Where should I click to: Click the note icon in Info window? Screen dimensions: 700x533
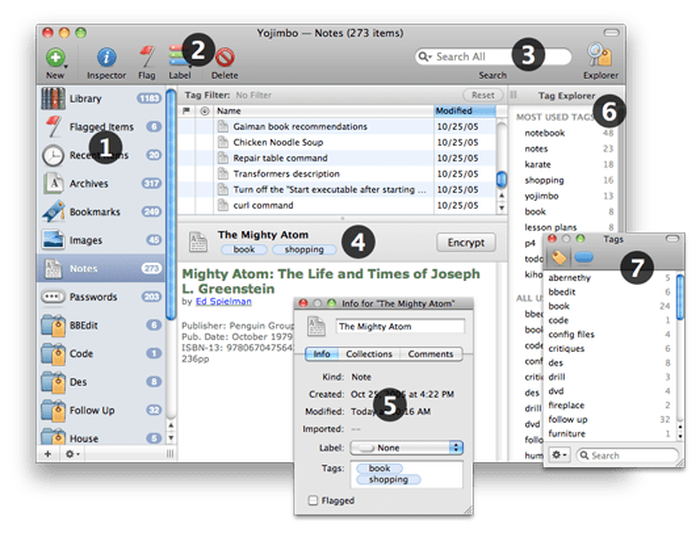317,326
